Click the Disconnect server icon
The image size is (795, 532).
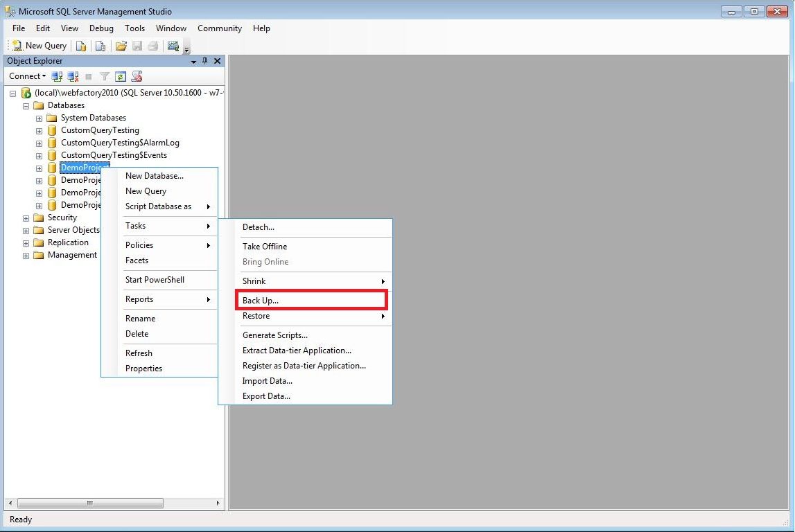[73, 76]
